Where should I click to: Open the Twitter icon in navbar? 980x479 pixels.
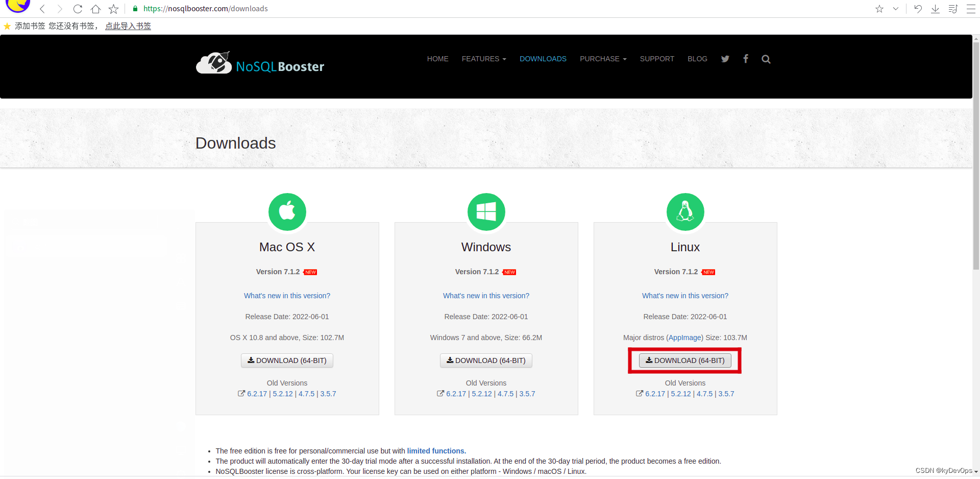point(725,59)
